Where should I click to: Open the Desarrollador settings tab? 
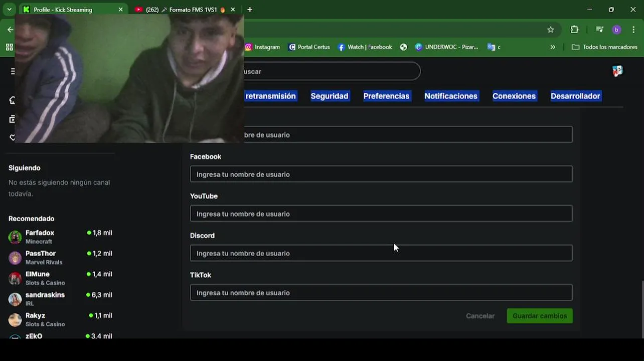575,96
